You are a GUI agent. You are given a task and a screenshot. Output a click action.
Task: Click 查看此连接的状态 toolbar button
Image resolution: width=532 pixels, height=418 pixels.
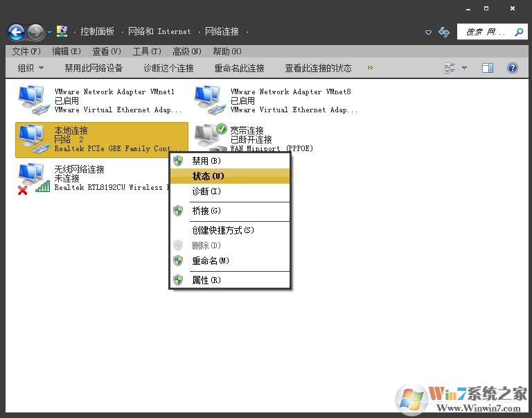pyautogui.click(x=318, y=68)
